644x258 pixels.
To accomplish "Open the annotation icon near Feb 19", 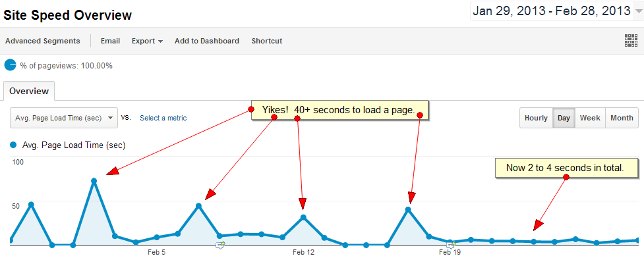I will tap(451, 245).
